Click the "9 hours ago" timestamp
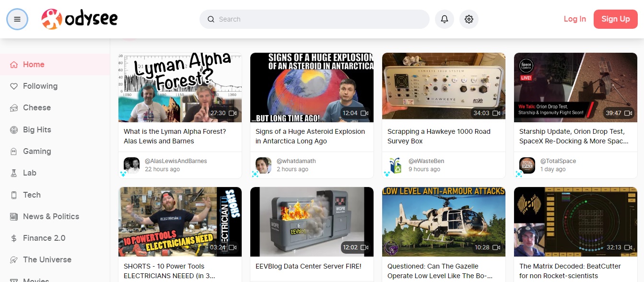This screenshot has width=644, height=282. click(424, 169)
